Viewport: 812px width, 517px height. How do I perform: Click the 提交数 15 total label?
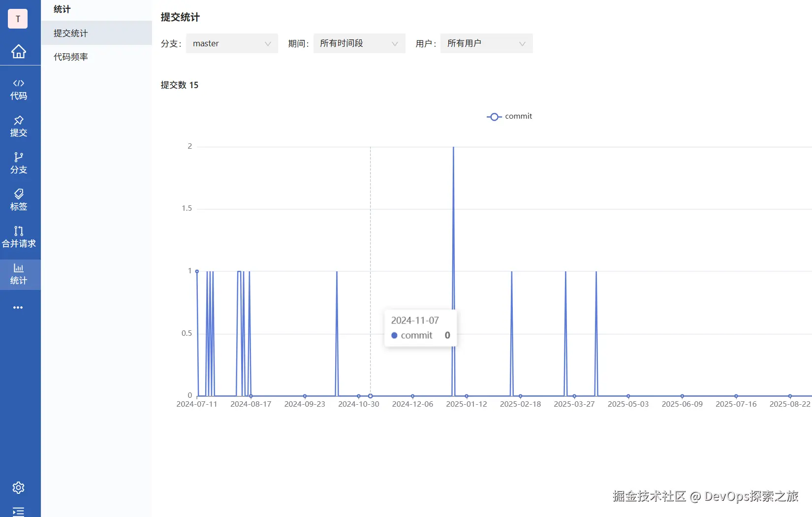click(180, 85)
